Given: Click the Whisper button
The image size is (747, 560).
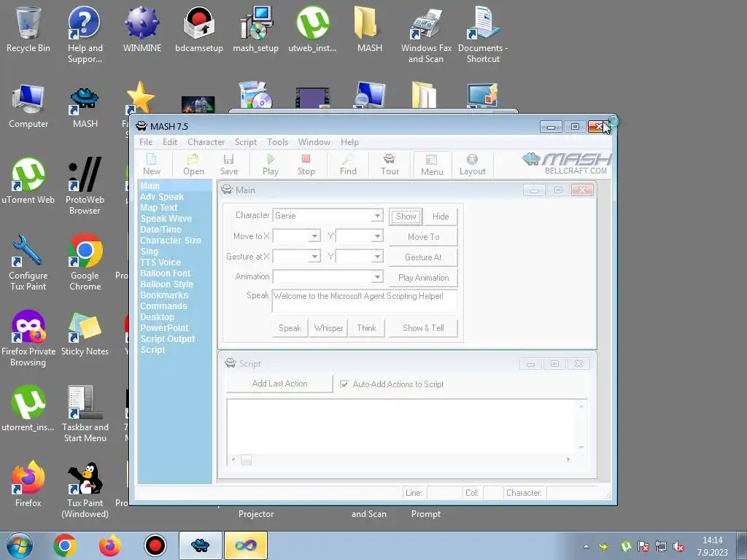Looking at the screenshot, I should click(328, 328).
